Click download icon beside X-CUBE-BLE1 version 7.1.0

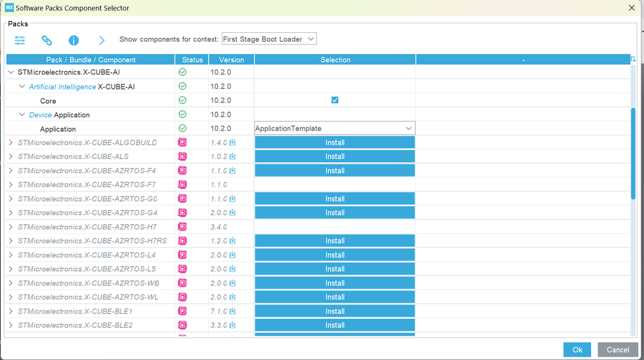coord(233,311)
